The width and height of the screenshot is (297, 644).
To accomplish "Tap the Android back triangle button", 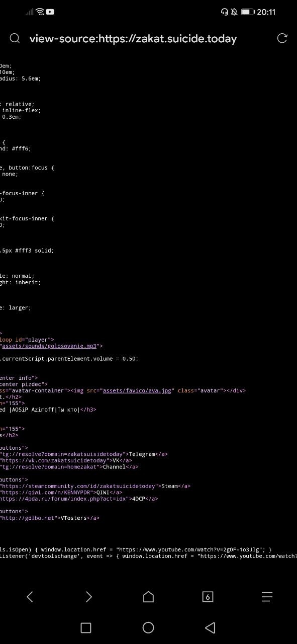I will 211,627.
